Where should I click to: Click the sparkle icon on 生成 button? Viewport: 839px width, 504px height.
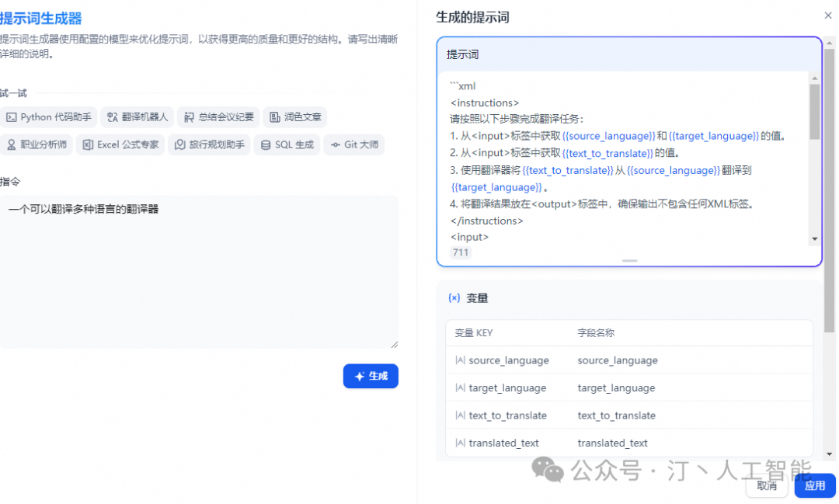click(x=360, y=376)
